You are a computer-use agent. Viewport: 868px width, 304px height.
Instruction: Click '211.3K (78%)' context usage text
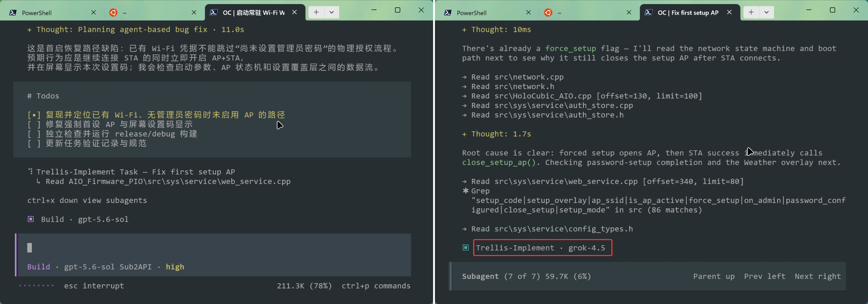coord(304,286)
